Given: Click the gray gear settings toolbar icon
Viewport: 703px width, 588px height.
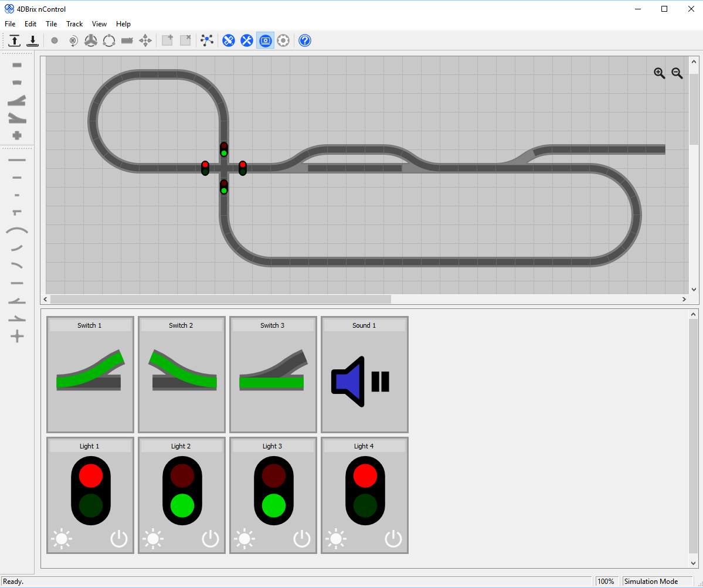Looking at the screenshot, I should [283, 41].
